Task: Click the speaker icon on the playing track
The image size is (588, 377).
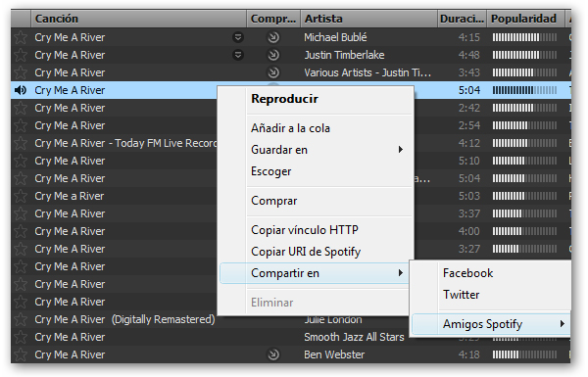Action: click(x=21, y=90)
